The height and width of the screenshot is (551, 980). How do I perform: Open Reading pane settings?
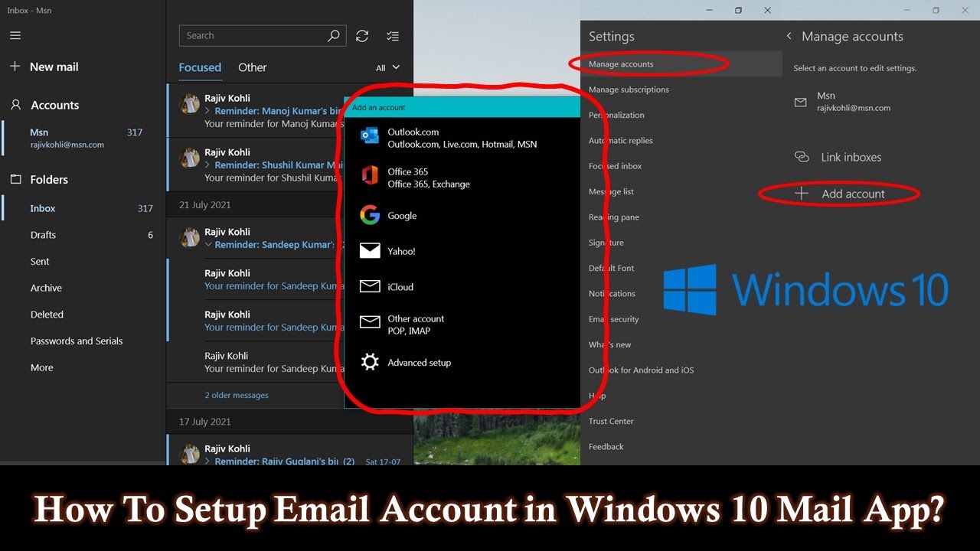(613, 217)
